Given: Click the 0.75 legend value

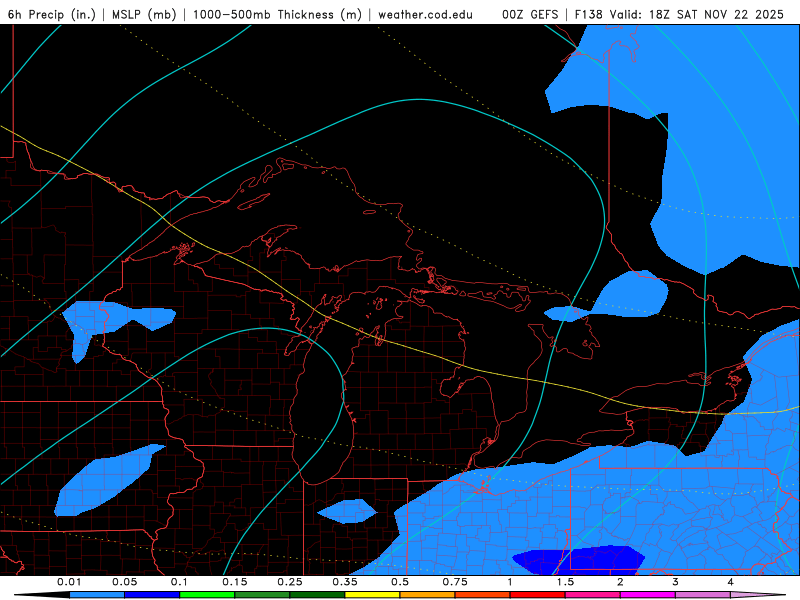Looking at the screenshot, I should coord(455,582).
